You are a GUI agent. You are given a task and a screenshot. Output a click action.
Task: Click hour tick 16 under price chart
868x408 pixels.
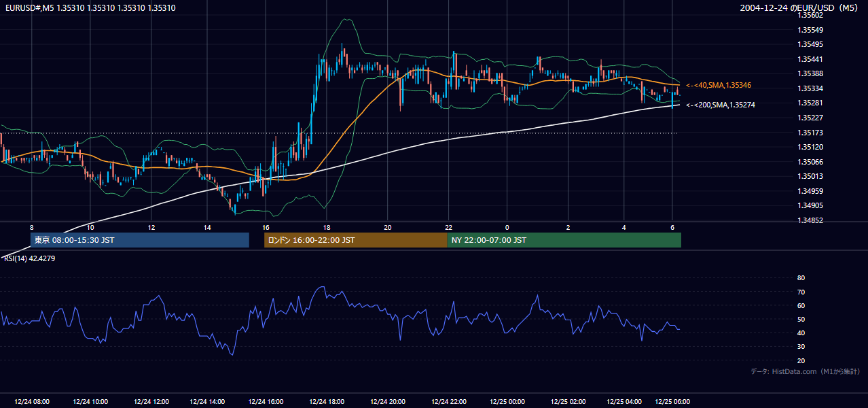click(266, 227)
